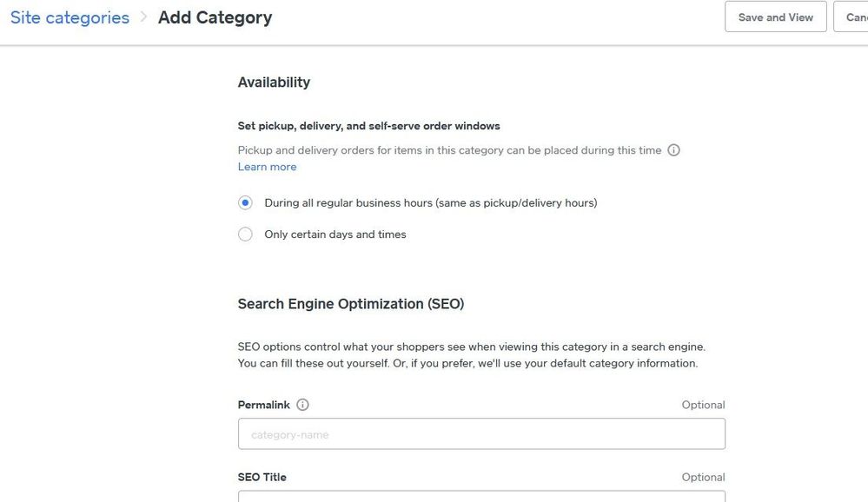
Task: Click the partially visible Cancel button
Action: pos(852,17)
